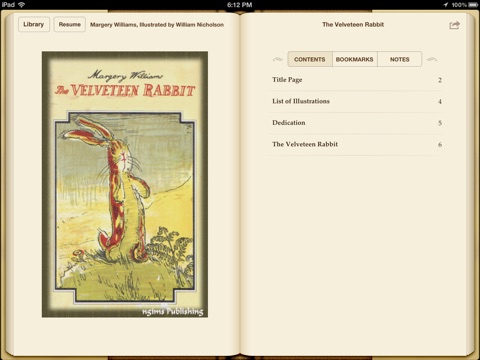Open the List of Illustrations entry
The image size is (480, 360).
pyautogui.click(x=357, y=101)
